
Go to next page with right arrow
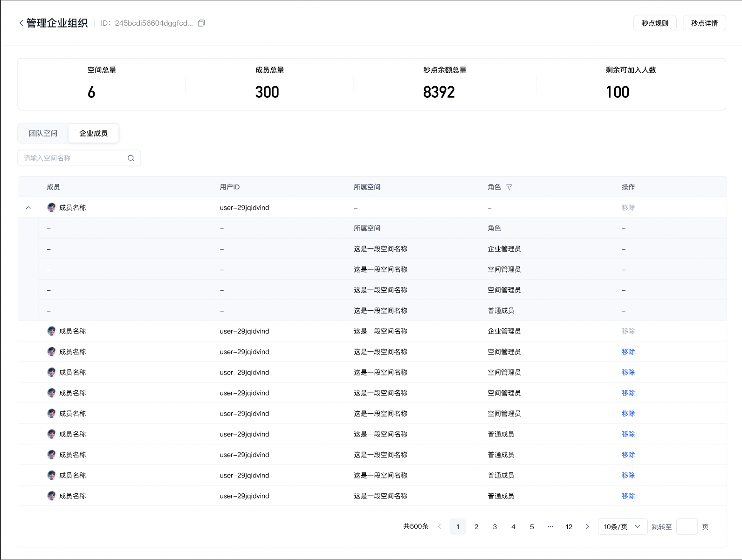pos(587,526)
